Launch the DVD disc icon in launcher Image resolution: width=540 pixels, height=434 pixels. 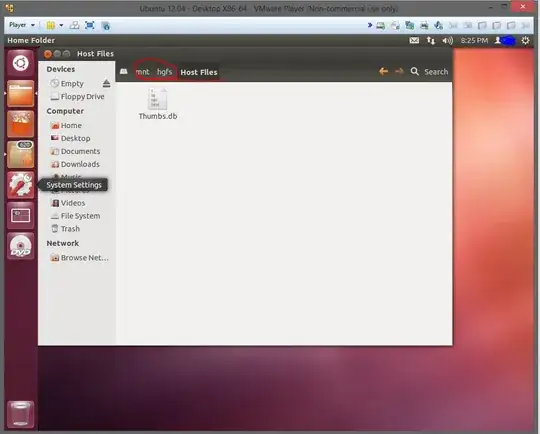tap(20, 246)
